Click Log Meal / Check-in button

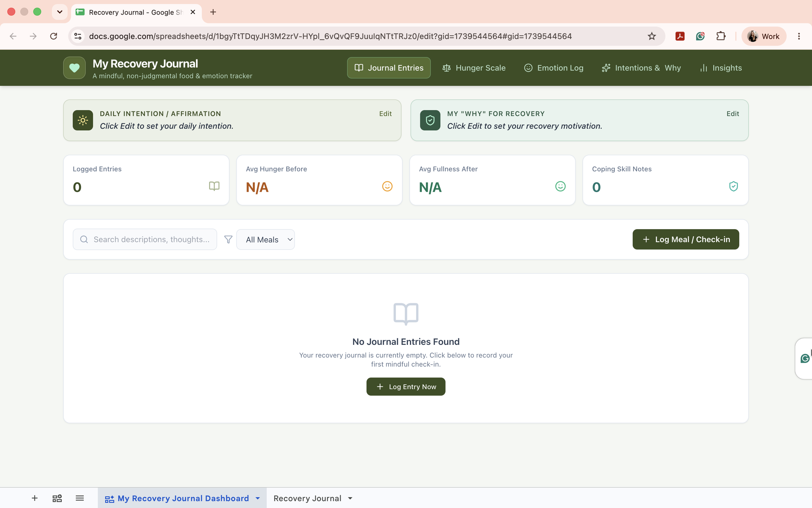pos(685,239)
